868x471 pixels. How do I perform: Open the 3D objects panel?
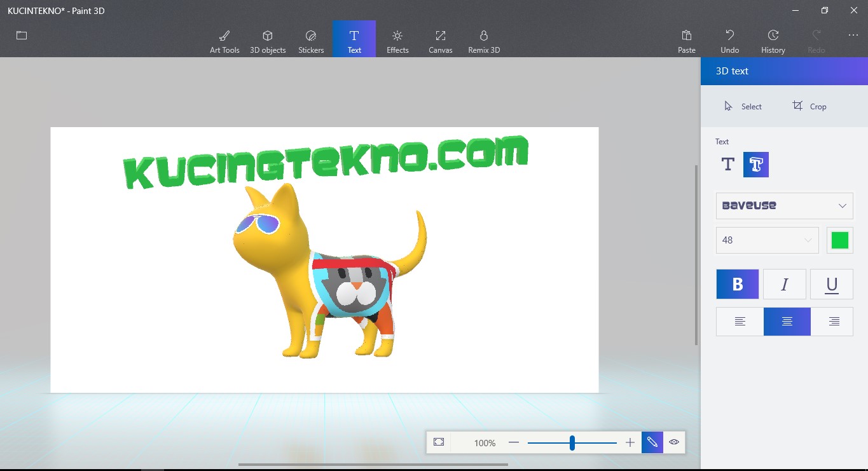pos(268,38)
